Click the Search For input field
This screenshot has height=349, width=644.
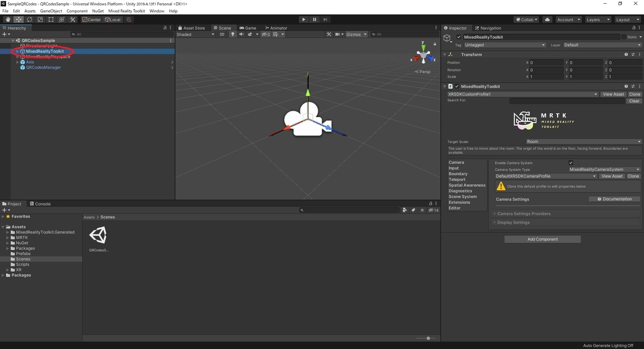(567, 101)
